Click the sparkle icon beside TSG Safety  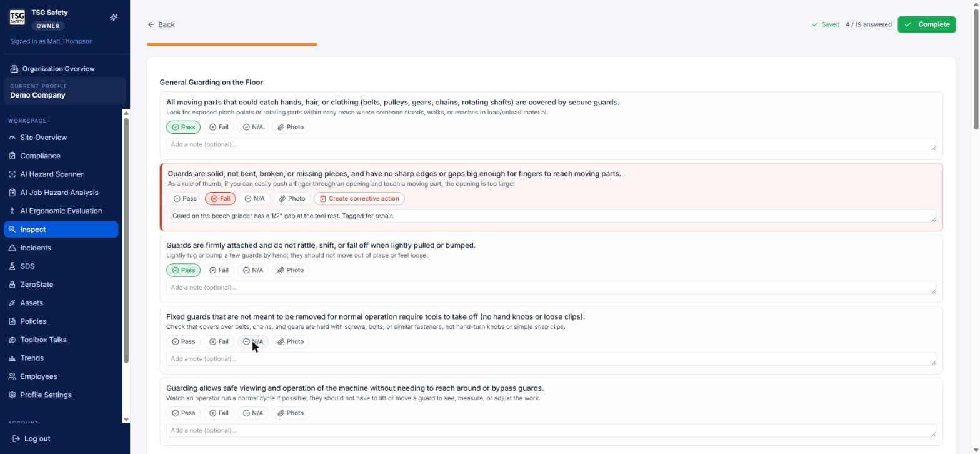click(x=114, y=18)
